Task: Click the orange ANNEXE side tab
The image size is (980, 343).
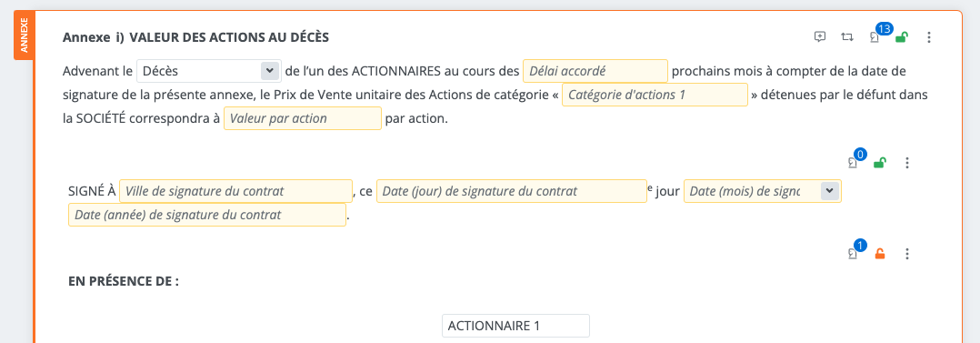Action: 24,35
